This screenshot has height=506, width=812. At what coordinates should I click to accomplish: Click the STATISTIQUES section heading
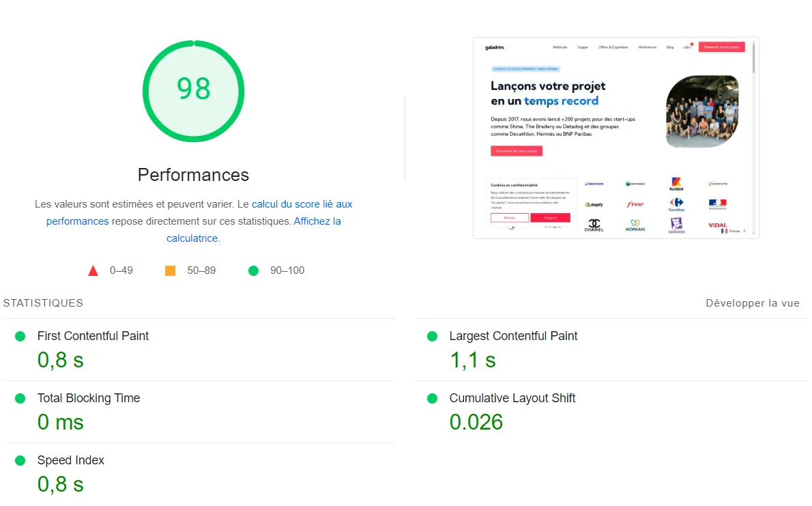tap(43, 303)
